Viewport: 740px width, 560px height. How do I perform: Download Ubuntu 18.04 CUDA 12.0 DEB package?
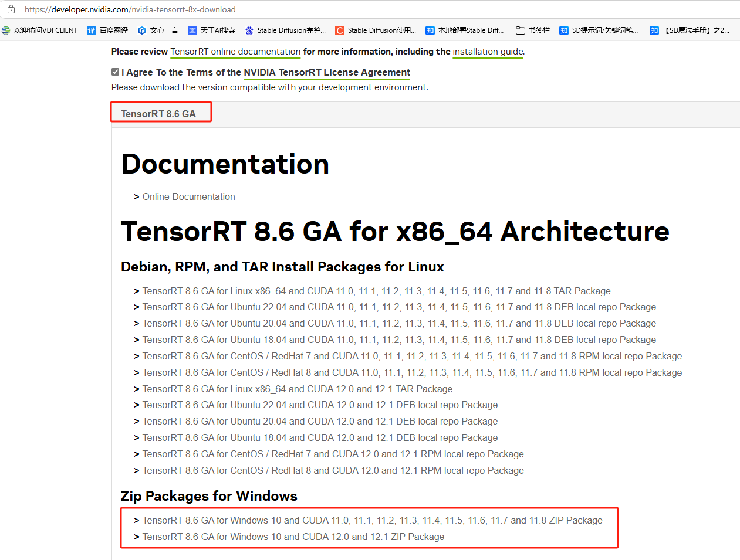(320, 438)
